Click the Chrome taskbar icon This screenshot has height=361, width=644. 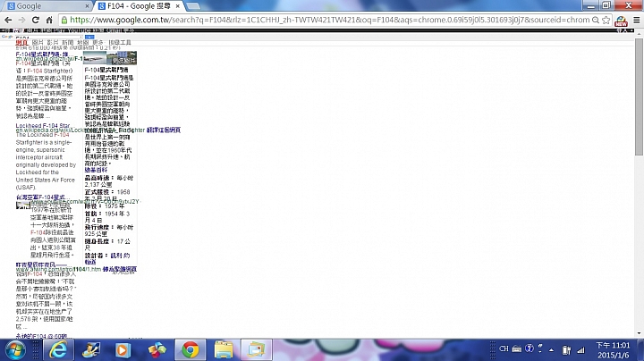pos(191,350)
